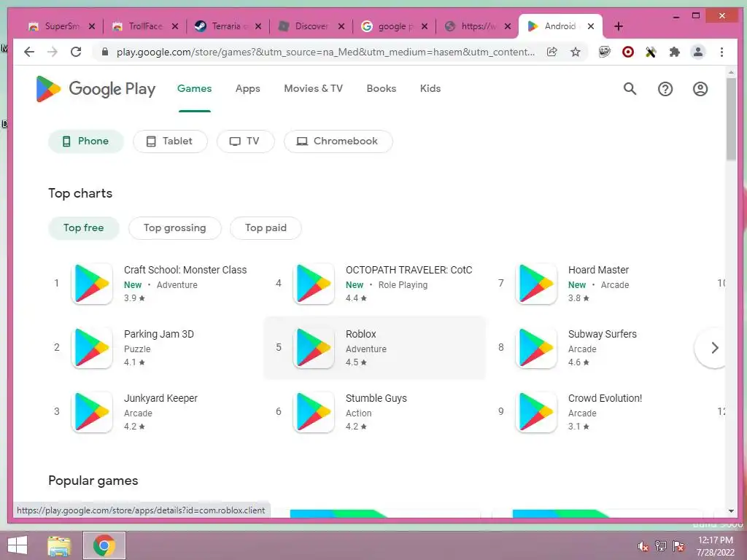This screenshot has width=747, height=560.
Task: Click Parking Jam 3D app icon
Action: 92,348
